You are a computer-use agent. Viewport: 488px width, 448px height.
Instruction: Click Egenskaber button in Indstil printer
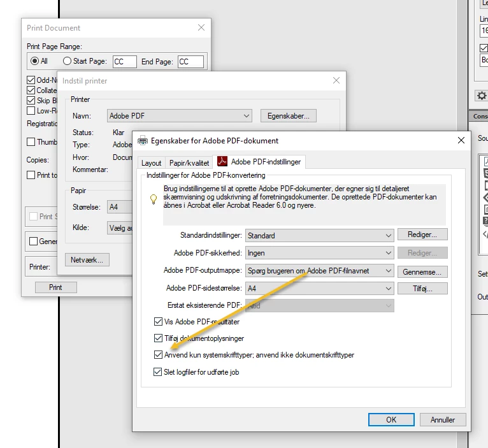pos(289,116)
